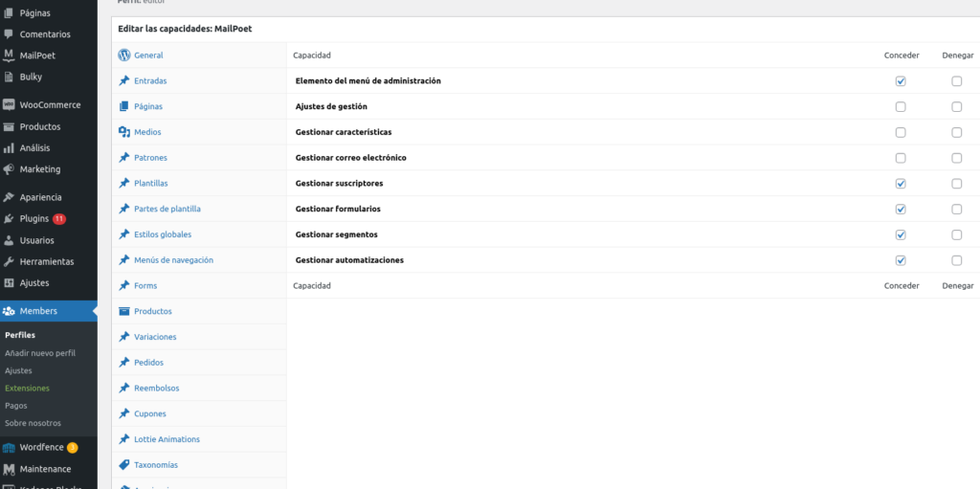Click the Wordfence shield icon
The height and width of the screenshot is (489, 980).
point(9,448)
